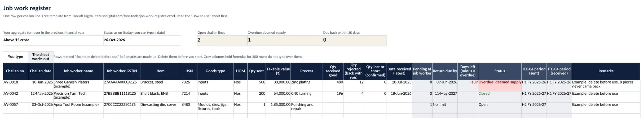Click taxable value 1,85,000.00
This screenshot has height=118, width=644.
coord(278,108)
